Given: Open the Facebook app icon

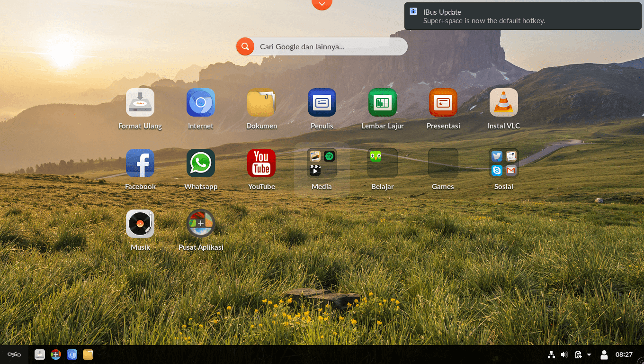Looking at the screenshot, I should click(140, 163).
